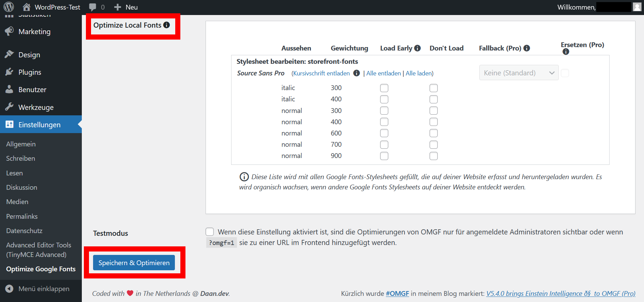Click the Marketing megaphone icon
Image resolution: width=644 pixels, height=302 pixels.
9,31
